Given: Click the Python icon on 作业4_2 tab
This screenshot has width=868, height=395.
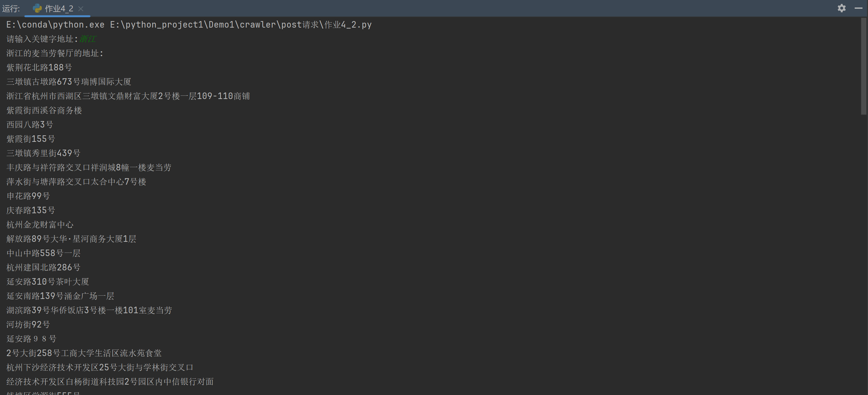Looking at the screenshot, I should pyautogui.click(x=37, y=8).
